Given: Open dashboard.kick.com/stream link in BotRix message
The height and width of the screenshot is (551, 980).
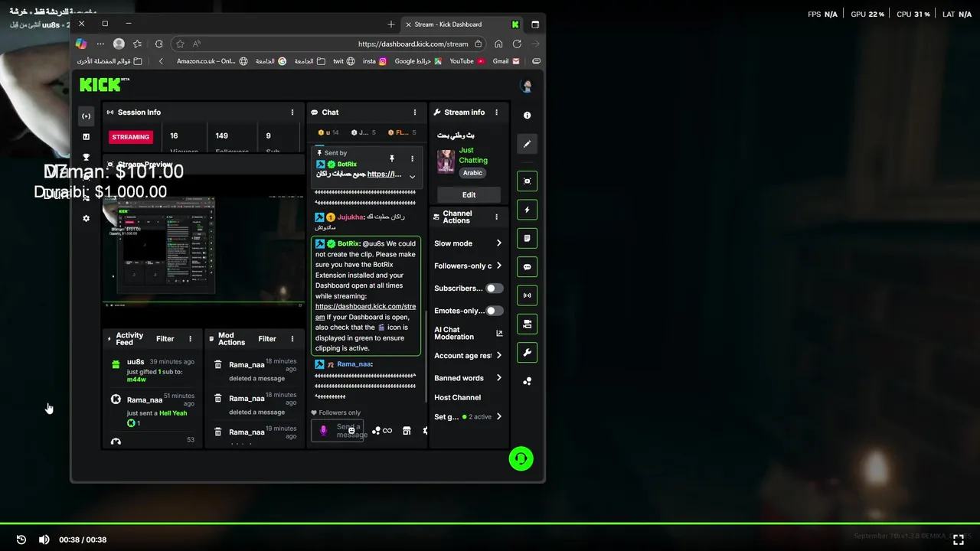Looking at the screenshot, I should pyautogui.click(x=365, y=311).
